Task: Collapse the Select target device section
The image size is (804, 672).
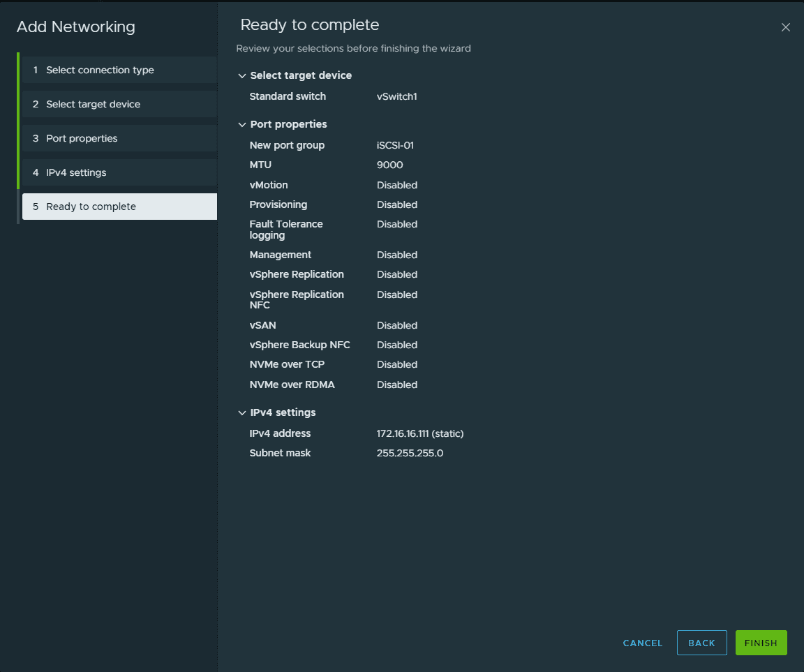Action: pyautogui.click(x=242, y=75)
